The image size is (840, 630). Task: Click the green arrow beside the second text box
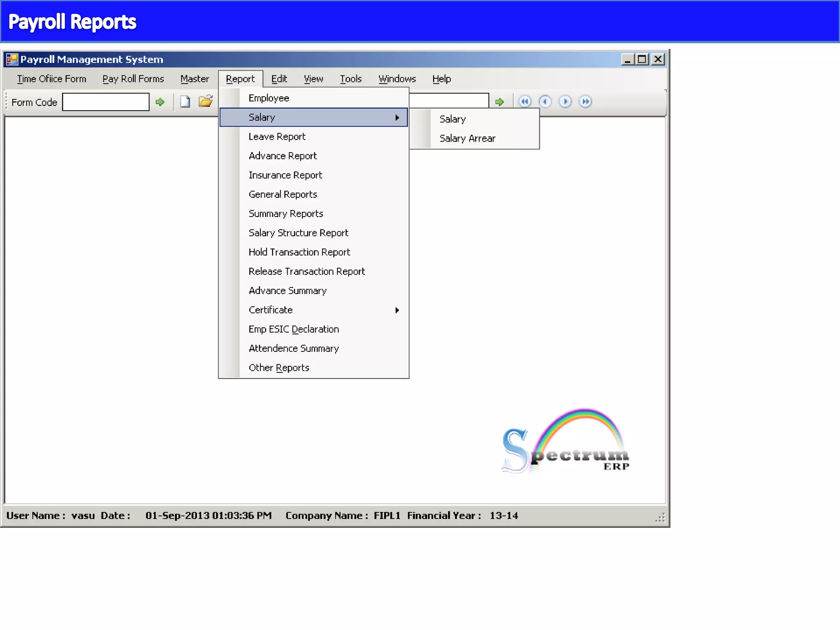(x=499, y=102)
